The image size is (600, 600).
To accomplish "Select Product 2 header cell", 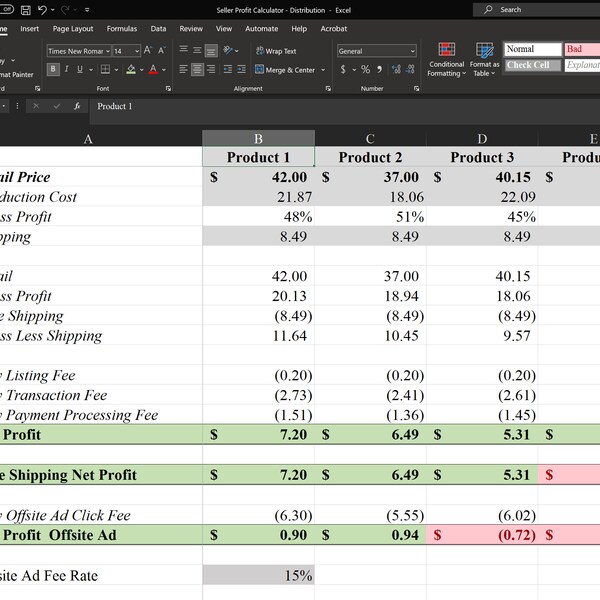I will click(x=370, y=157).
